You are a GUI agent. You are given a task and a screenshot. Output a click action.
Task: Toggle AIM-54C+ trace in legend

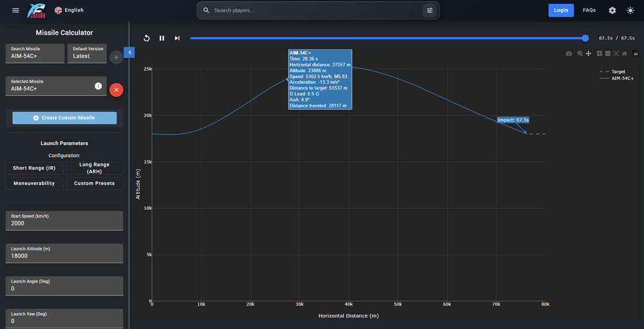click(x=616, y=78)
